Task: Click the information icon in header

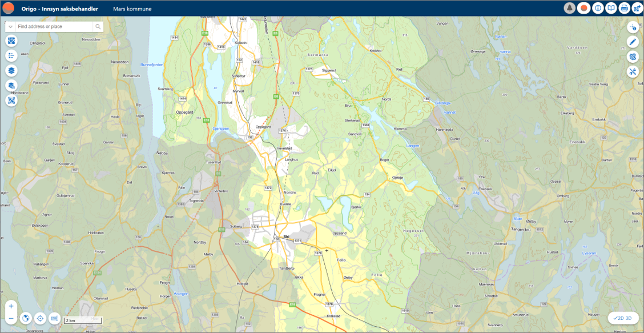Action: 598,8
